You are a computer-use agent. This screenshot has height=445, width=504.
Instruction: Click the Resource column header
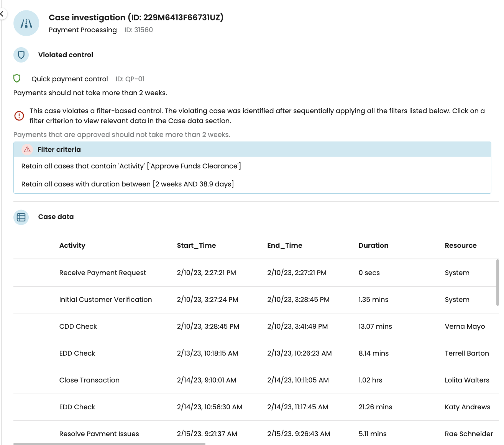point(461,246)
